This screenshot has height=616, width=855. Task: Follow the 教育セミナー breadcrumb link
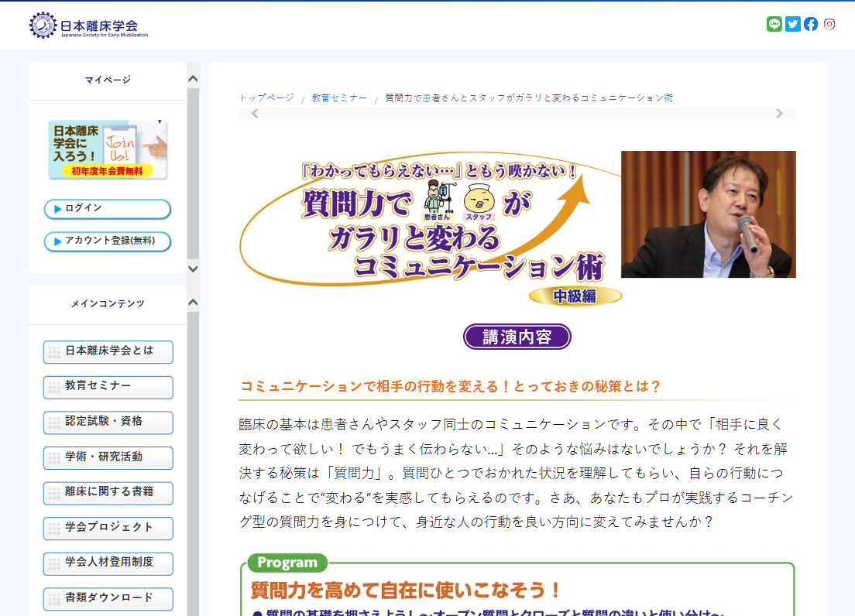click(339, 98)
